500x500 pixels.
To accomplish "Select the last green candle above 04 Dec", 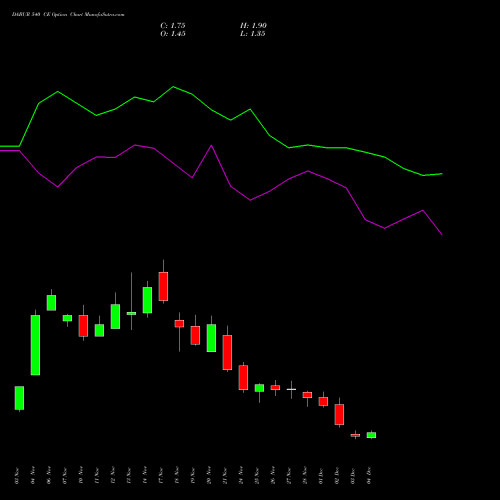I will (371, 435).
